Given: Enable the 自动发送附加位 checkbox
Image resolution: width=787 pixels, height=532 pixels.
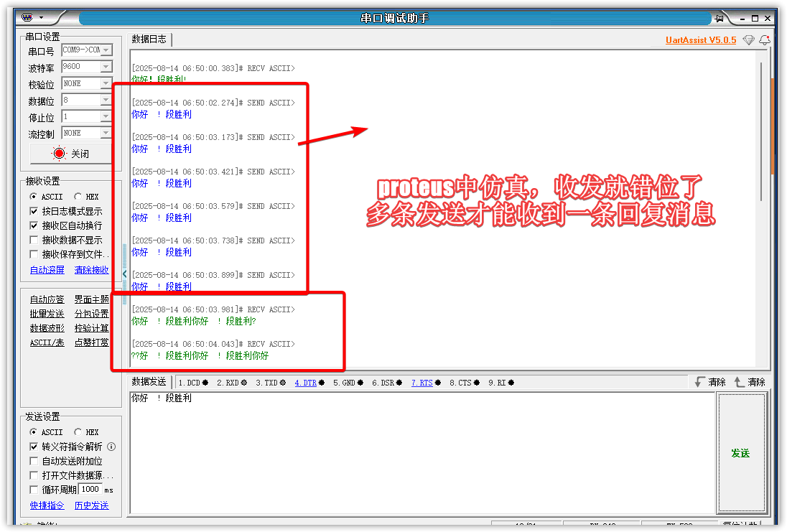Looking at the screenshot, I should click(x=34, y=461).
